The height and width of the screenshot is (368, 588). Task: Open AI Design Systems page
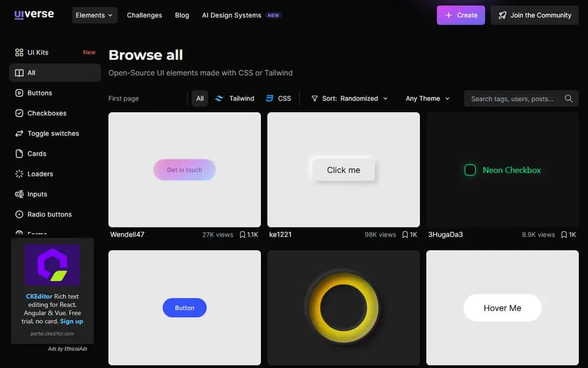[x=232, y=15]
